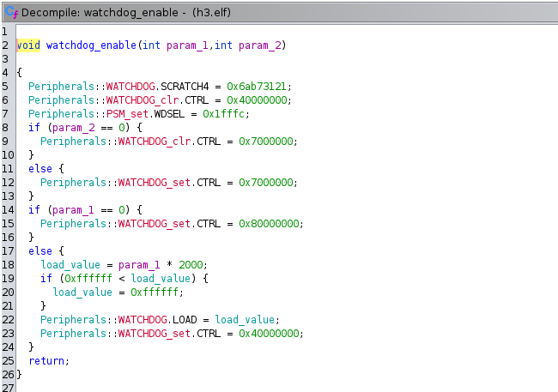Click constant 0x1fffc
Screen dimensions: 558x392
click(x=223, y=114)
